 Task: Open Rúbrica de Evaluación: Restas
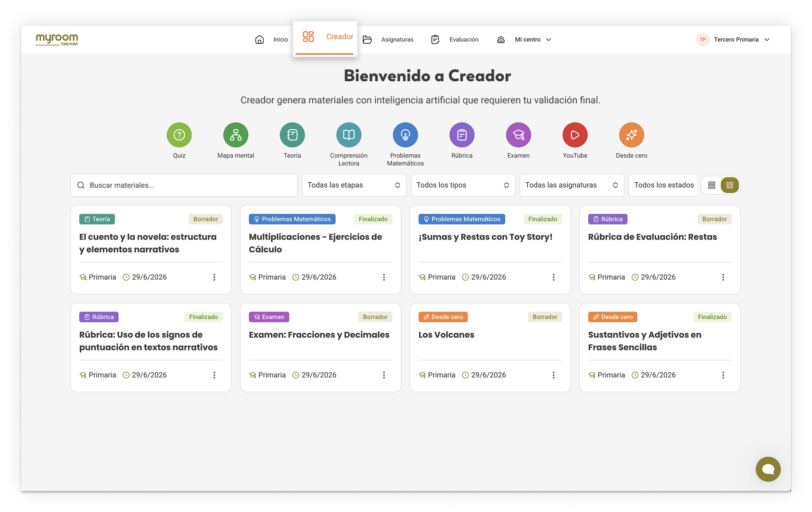pyautogui.click(x=652, y=237)
